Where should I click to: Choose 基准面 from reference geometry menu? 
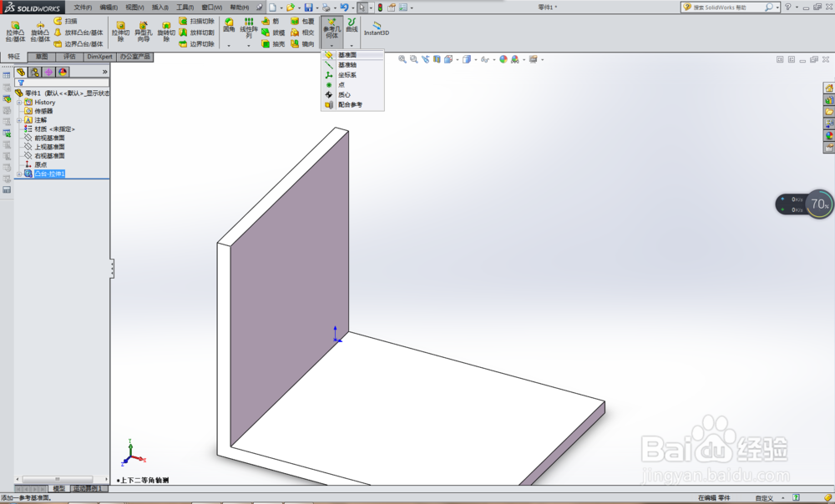(x=352, y=55)
